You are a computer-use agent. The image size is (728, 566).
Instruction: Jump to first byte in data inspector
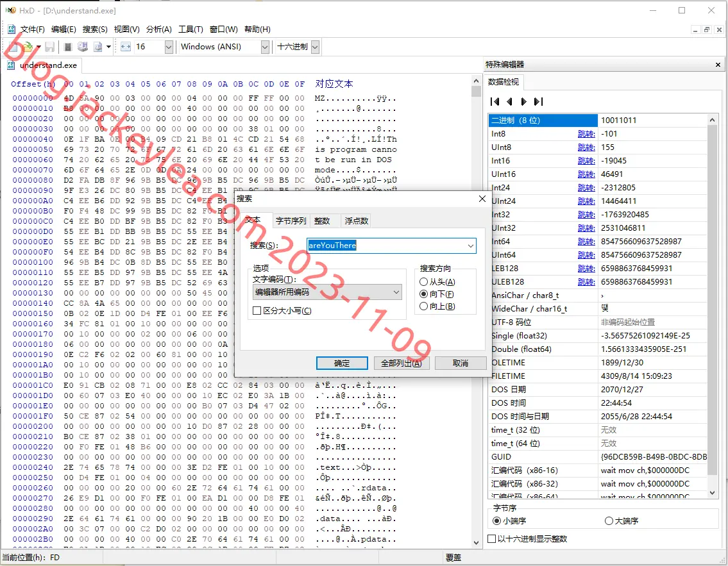tap(495, 102)
